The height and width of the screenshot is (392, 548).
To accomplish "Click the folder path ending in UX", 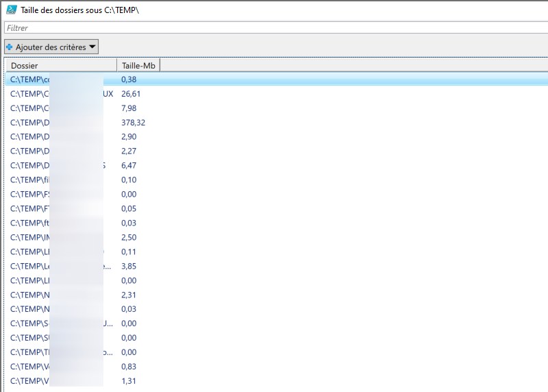I will (62, 94).
